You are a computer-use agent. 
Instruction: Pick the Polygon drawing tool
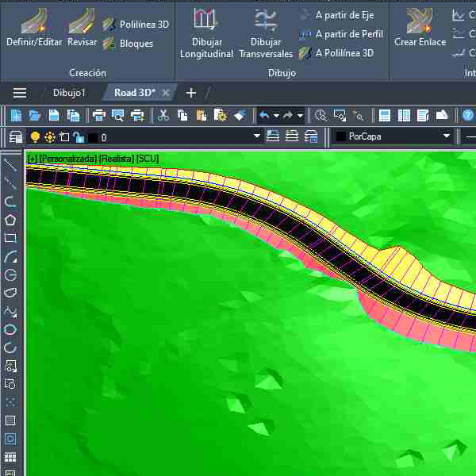point(10,220)
